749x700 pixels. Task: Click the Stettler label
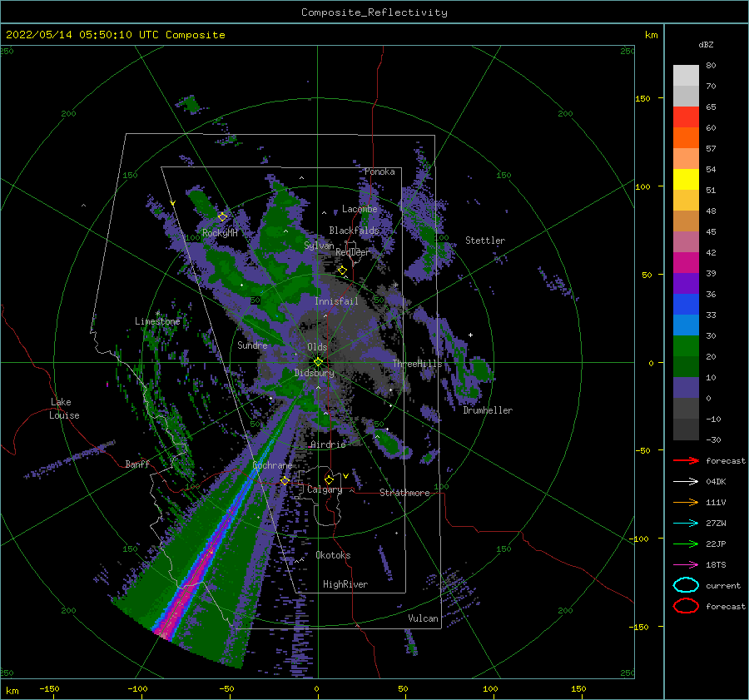pyautogui.click(x=485, y=241)
